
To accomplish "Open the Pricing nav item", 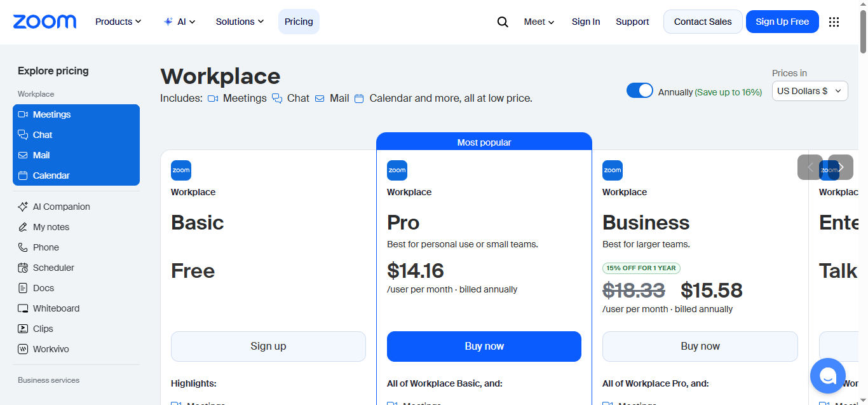I will 299,22.
